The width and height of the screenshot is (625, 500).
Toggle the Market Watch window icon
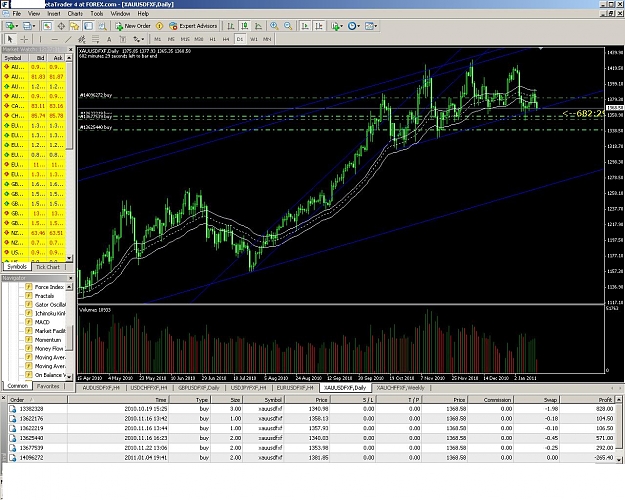[x=47, y=26]
